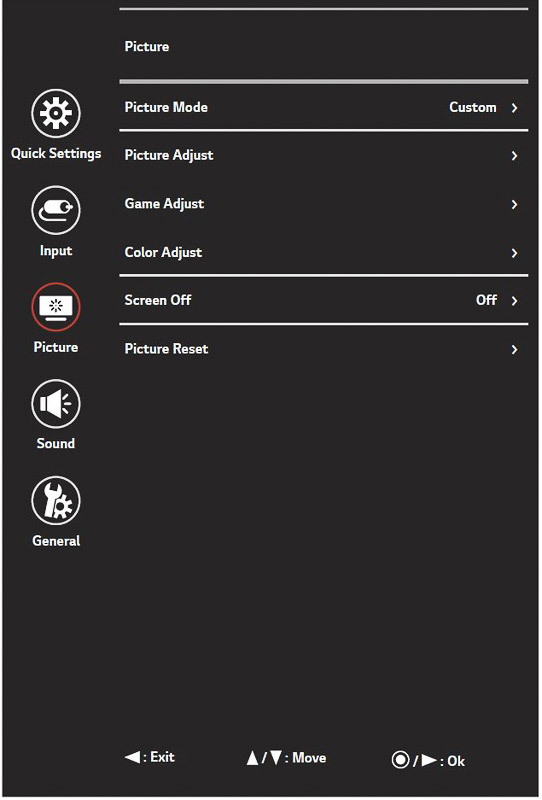
Task: Open the Color Adjust menu item
Action: (324, 253)
